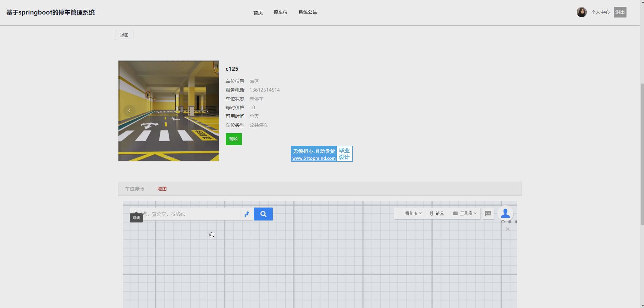
Task: Click the hourly price value 10
Action: click(x=252, y=107)
